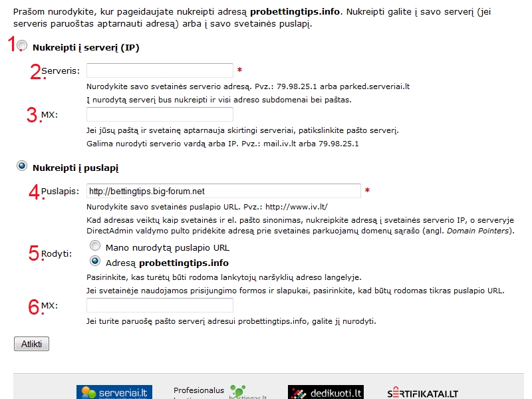Screen dimensions: 532x399
Task: Click the 'Serveris:' label
Action: (x=61, y=71)
